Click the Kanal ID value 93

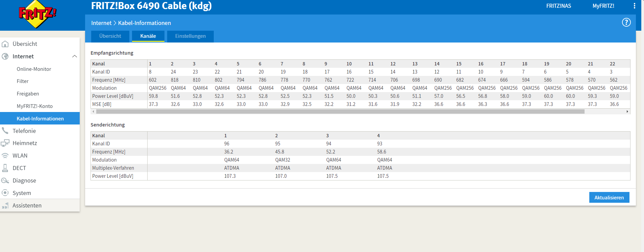coord(380,144)
